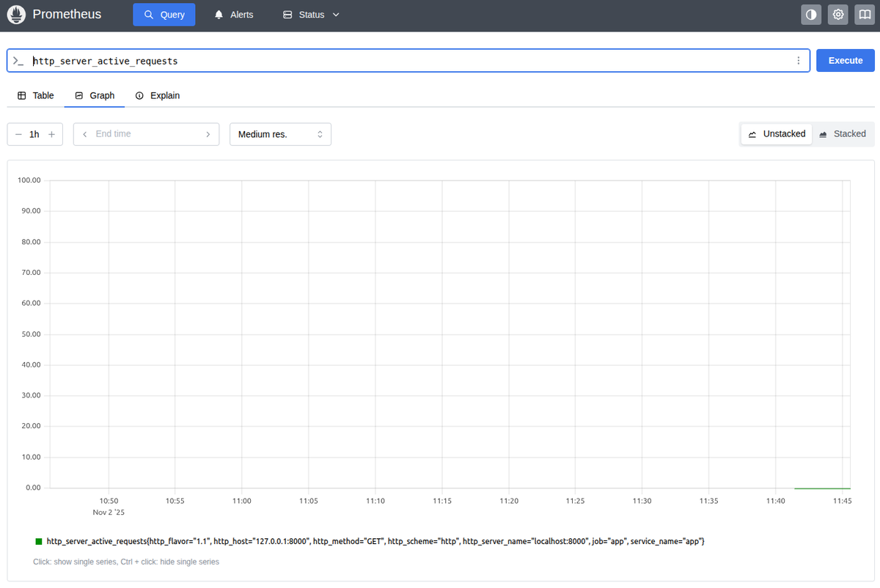This screenshot has height=588, width=880.
Task: Switch to the Table tab
Action: [36, 95]
